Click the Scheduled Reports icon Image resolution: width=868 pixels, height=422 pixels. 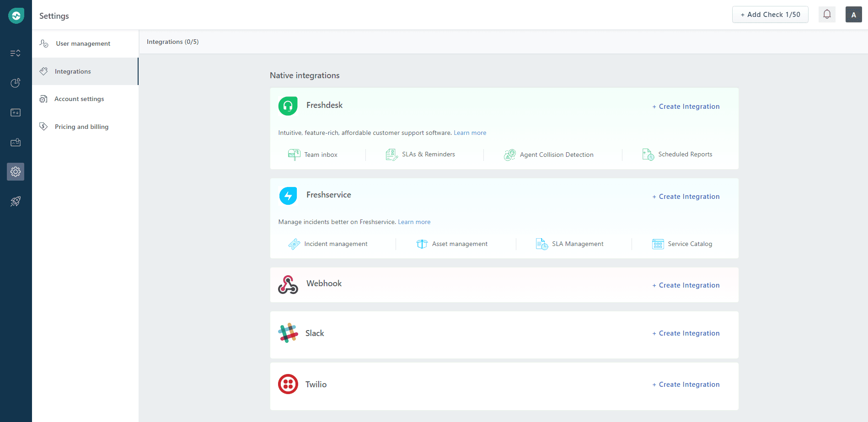coord(648,155)
